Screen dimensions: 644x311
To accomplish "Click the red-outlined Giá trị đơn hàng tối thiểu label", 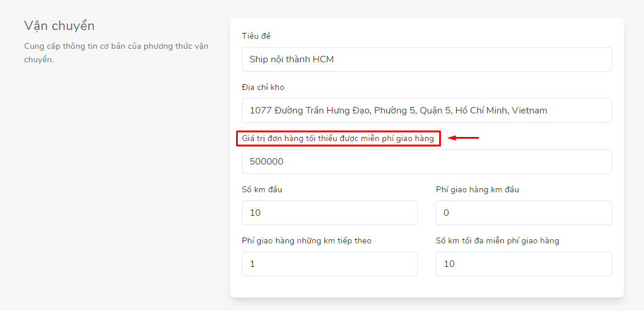I will tap(338, 139).
